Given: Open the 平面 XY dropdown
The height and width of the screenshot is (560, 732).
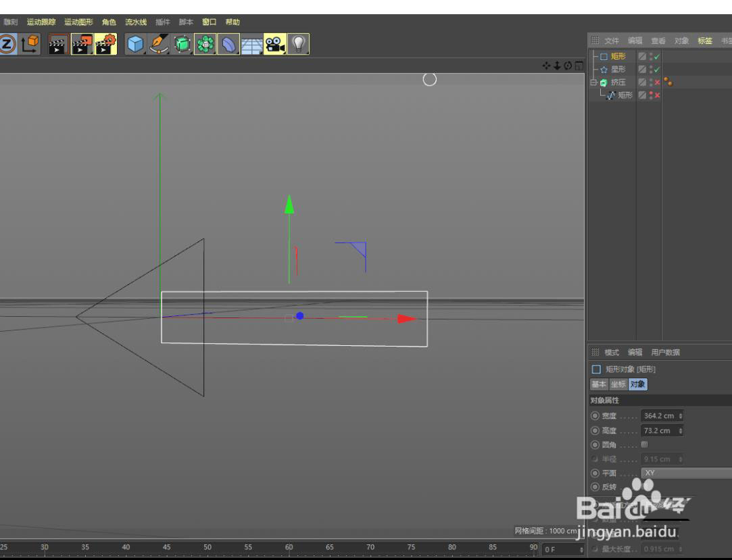Looking at the screenshot, I should click(686, 473).
